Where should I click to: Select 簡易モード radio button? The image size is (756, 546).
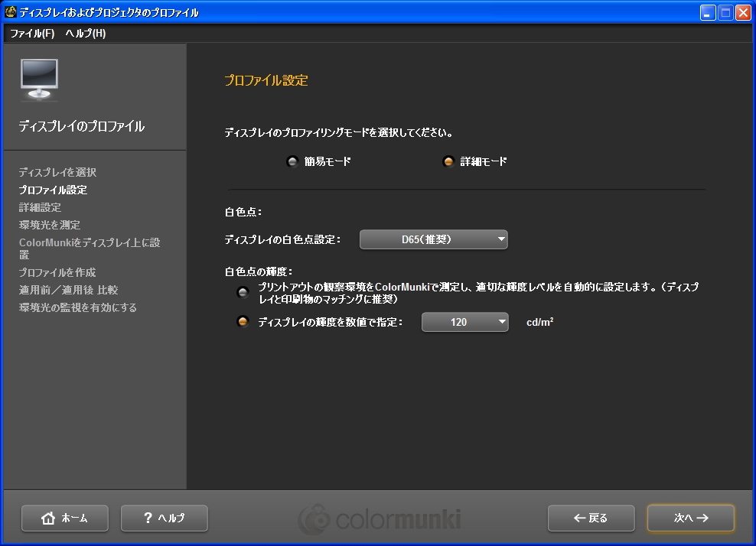tap(292, 161)
